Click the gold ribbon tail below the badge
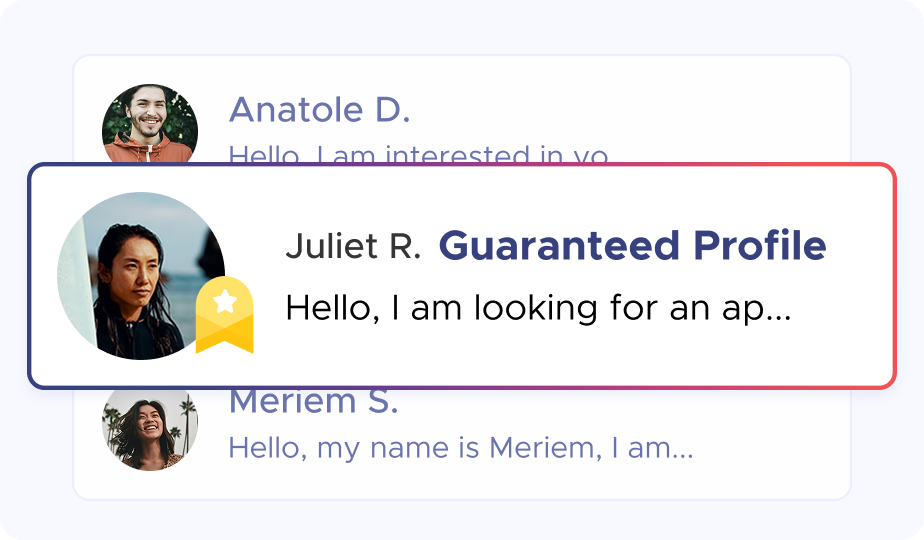Image resolution: width=924 pixels, height=540 pixels. (x=224, y=340)
